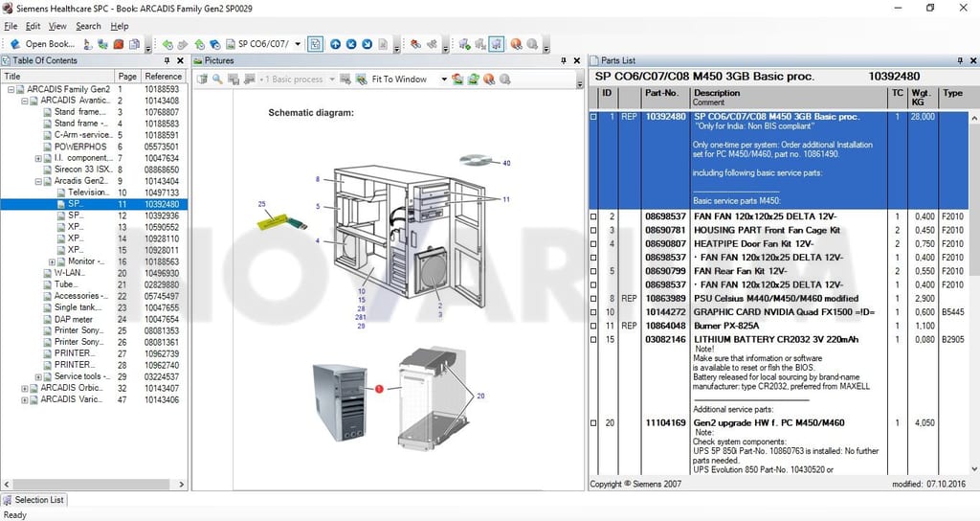Click the green back navigation arrow icon
Screen dimensions: 980x521
[167, 44]
